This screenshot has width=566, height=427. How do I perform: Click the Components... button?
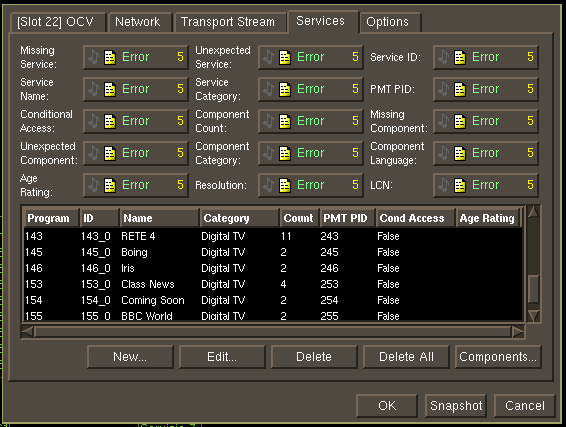point(498,357)
